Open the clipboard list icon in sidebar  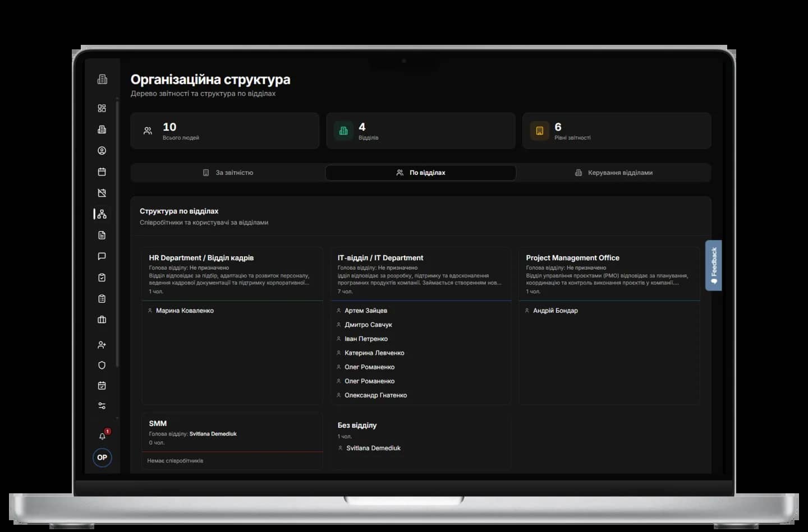point(102,299)
